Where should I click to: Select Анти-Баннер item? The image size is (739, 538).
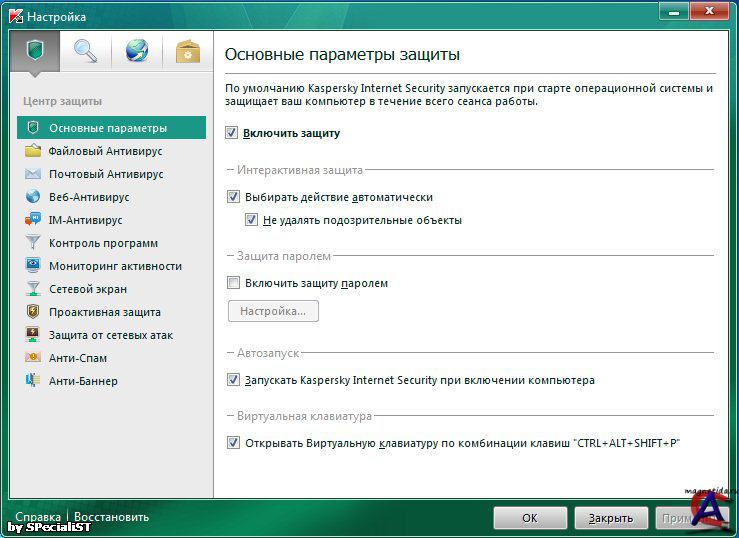click(x=112, y=381)
